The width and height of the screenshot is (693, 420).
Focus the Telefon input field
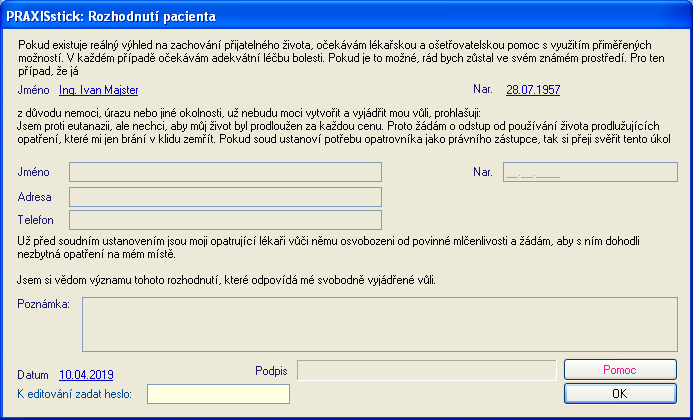224,219
